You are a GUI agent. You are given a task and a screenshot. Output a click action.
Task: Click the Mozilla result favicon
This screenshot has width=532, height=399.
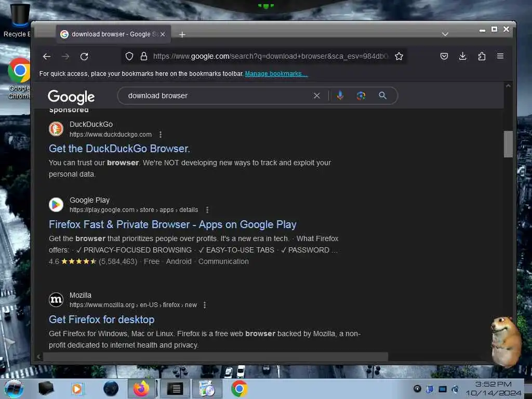click(56, 300)
